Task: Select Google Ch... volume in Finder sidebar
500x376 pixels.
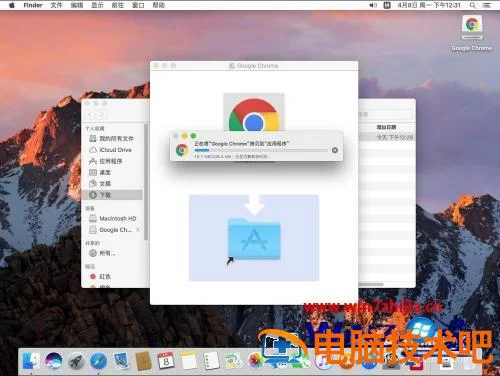Action: (112, 230)
